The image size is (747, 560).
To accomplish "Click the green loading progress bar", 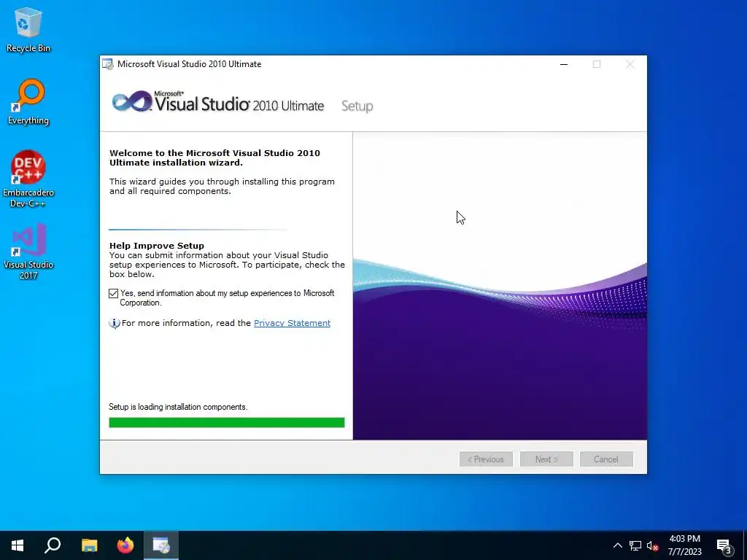I will point(227,422).
